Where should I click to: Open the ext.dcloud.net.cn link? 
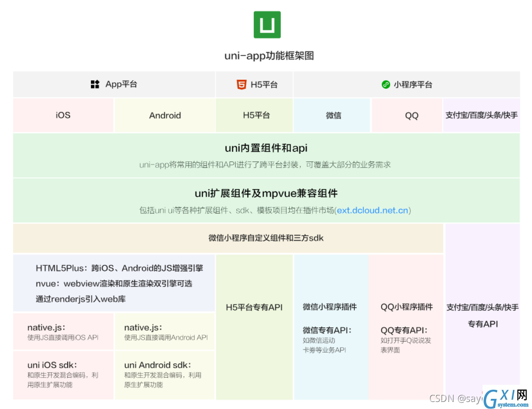[372, 210]
